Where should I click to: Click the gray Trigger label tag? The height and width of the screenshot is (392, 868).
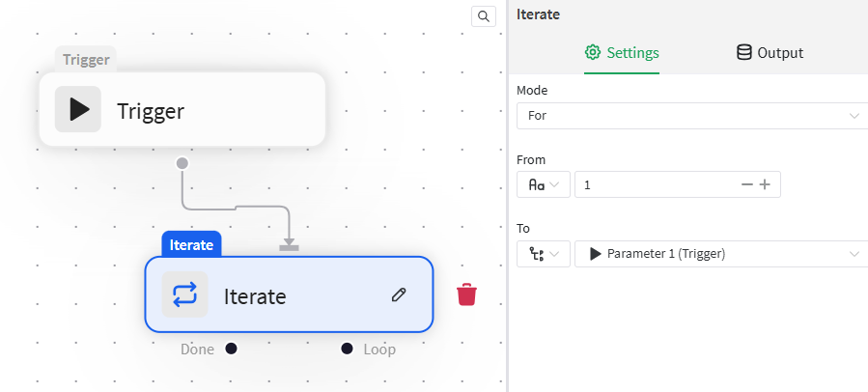(x=86, y=59)
